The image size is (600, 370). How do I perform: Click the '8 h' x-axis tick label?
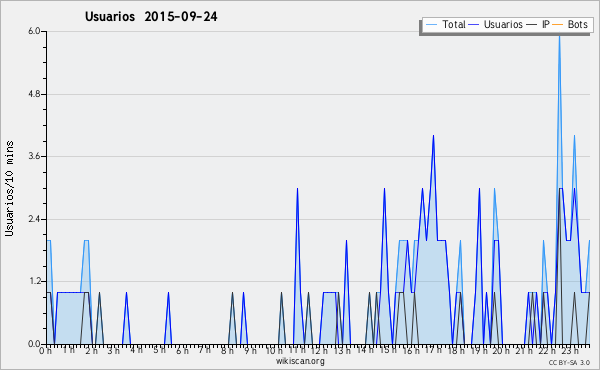(227, 350)
